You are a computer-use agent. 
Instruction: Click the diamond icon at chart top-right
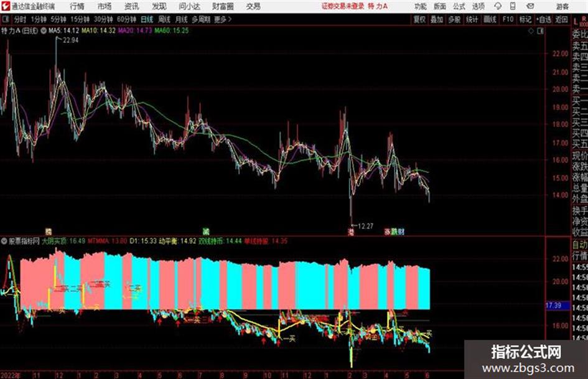click(531, 31)
